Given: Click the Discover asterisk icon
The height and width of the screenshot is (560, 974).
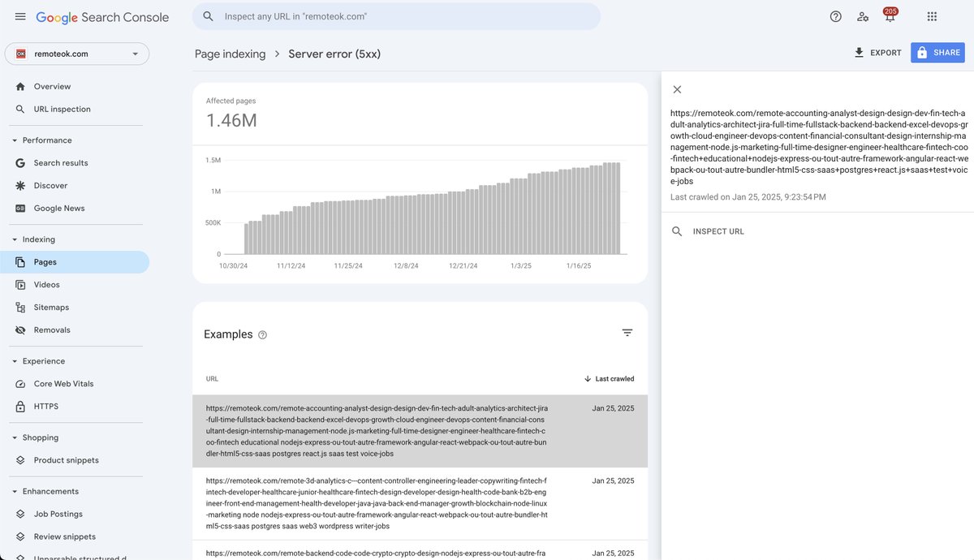Looking at the screenshot, I should (x=20, y=186).
